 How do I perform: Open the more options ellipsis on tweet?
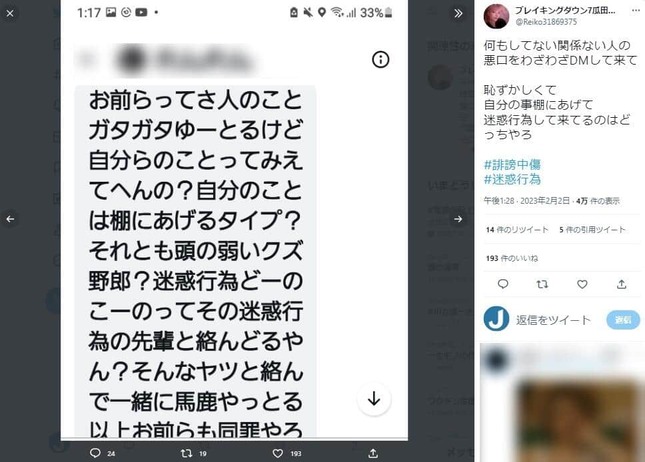(636, 11)
